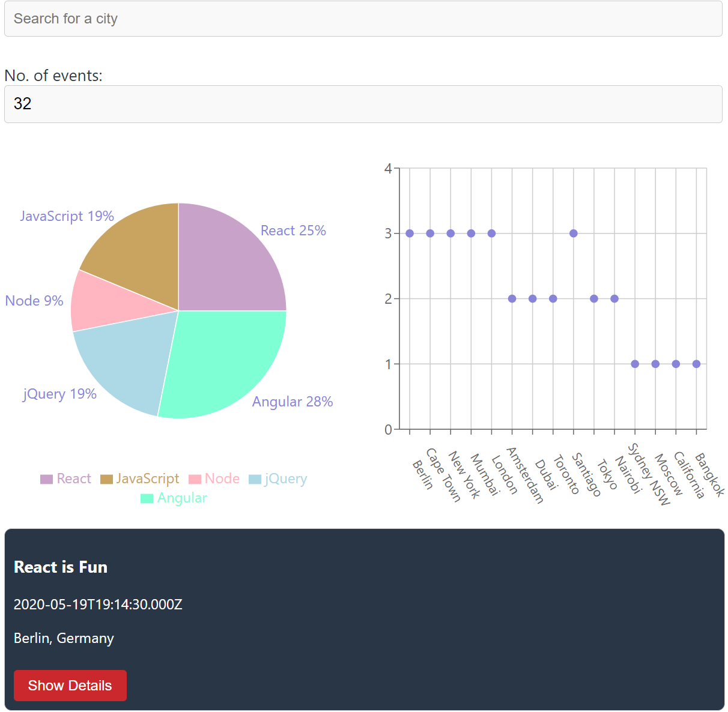This screenshot has width=728, height=712.
Task: Click the 'React is Fun' event title
Action: coord(60,567)
